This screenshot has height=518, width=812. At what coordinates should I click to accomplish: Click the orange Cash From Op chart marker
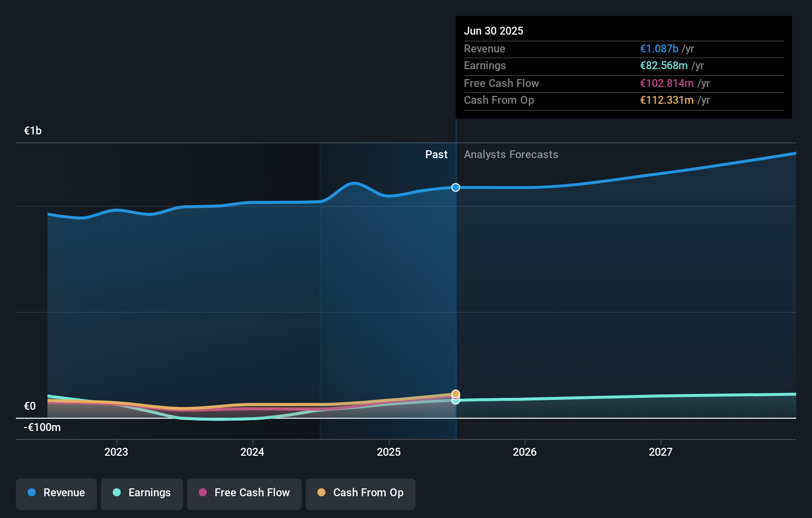pyautogui.click(x=455, y=393)
